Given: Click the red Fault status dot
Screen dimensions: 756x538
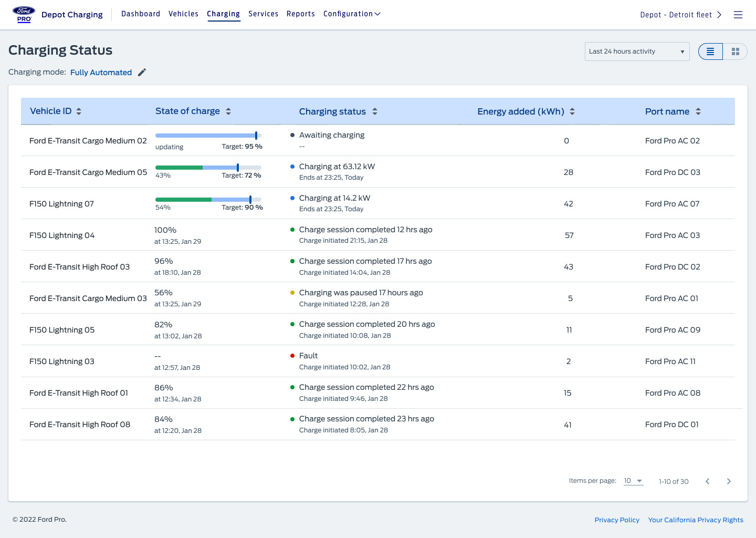Looking at the screenshot, I should (292, 356).
